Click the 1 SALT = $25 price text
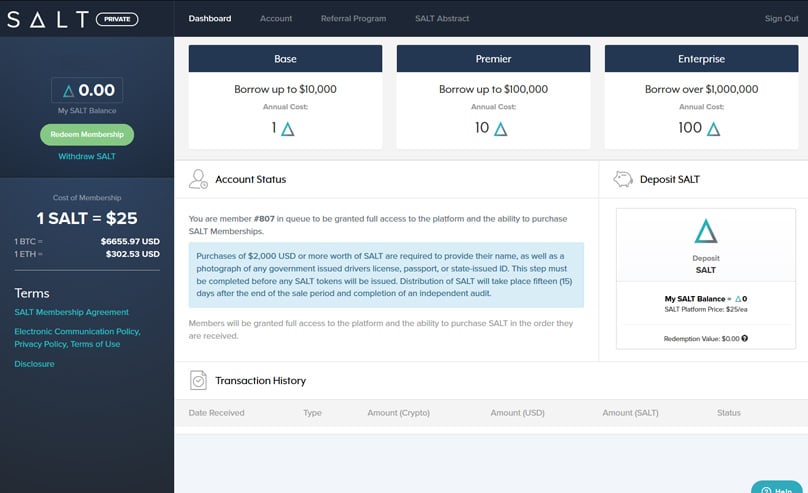 pyautogui.click(x=87, y=218)
